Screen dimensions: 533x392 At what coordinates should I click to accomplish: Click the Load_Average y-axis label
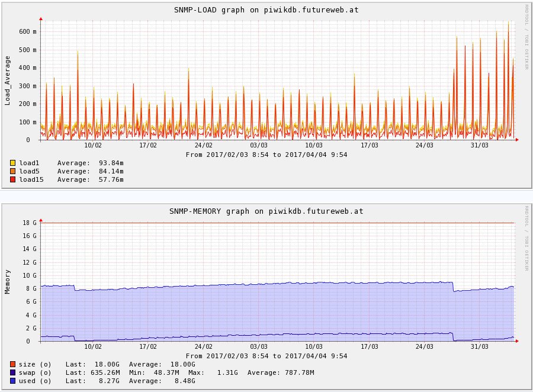point(8,81)
